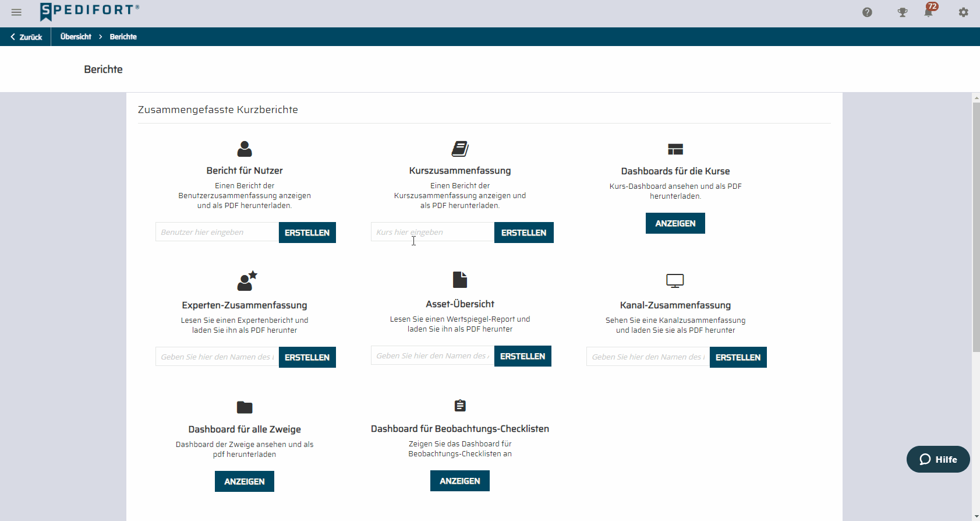Focus the Kanal-Zusammenfassung name field

click(x=648, y=357)
